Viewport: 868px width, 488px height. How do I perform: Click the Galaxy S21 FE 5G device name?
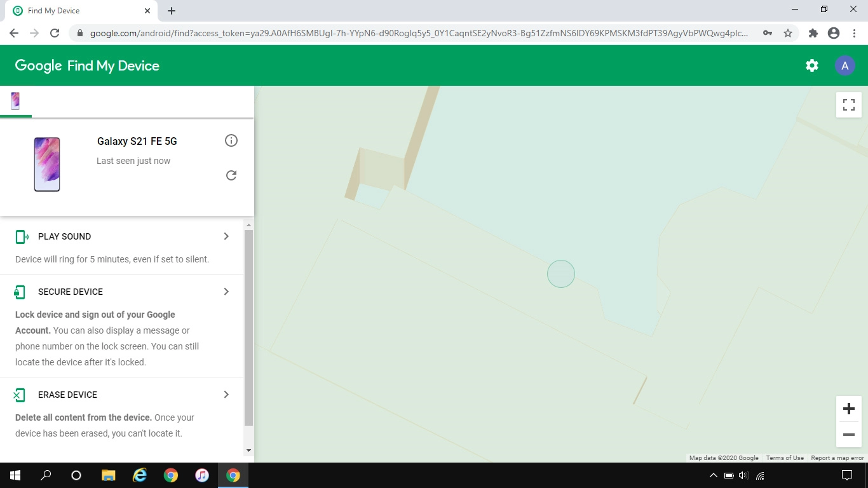pyautogui.click(x=137, y=141)
